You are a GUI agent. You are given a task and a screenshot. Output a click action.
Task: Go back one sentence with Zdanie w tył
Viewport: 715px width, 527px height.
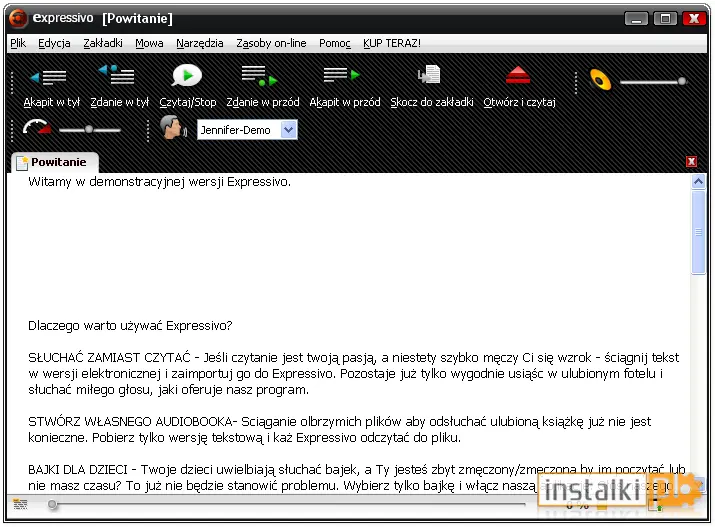117,75
